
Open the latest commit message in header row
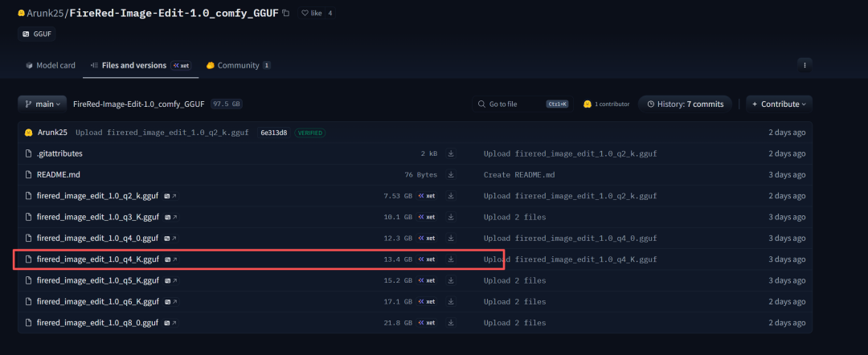click(162, 133)
